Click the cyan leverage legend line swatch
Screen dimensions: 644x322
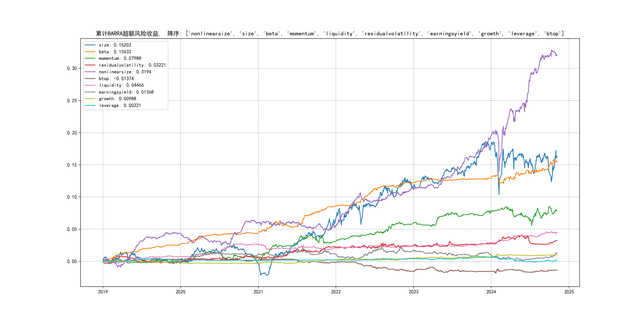coord(90,106)
